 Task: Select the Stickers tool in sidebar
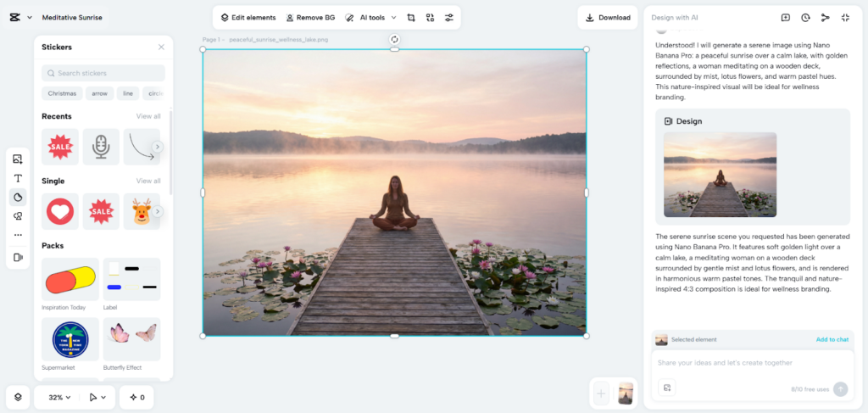click(18, 197)
